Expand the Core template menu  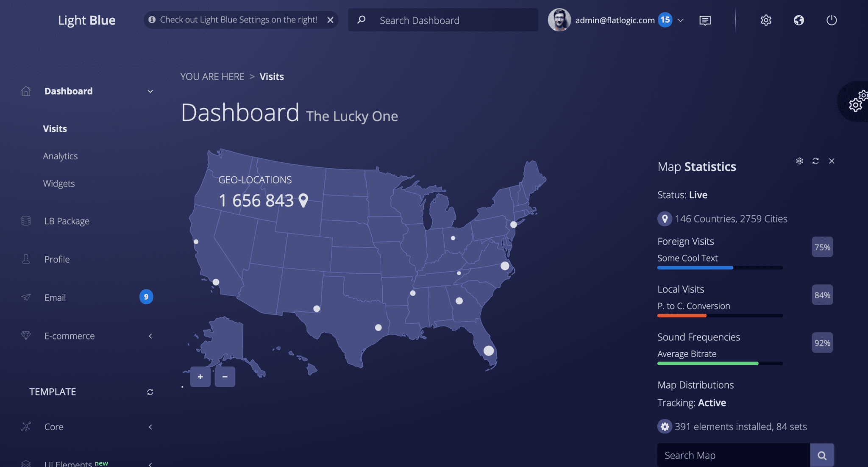pos(150,427)
